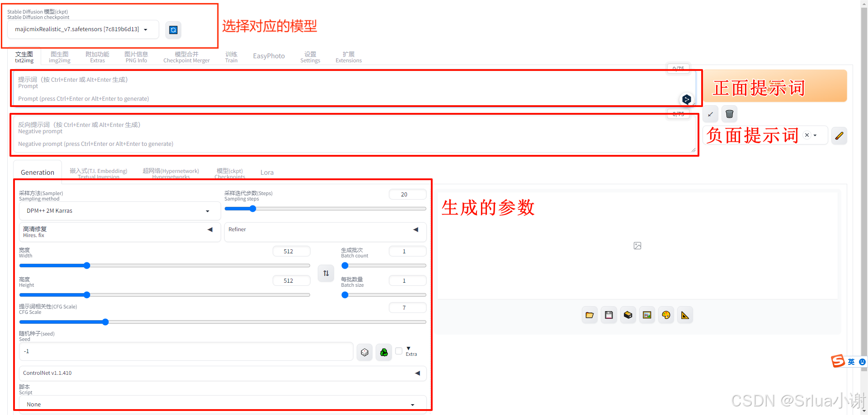The height and width of the screenshot is (415, 868).
Task: Expand the ControlNet v1.1.410 section
Action: coord(223,373)
